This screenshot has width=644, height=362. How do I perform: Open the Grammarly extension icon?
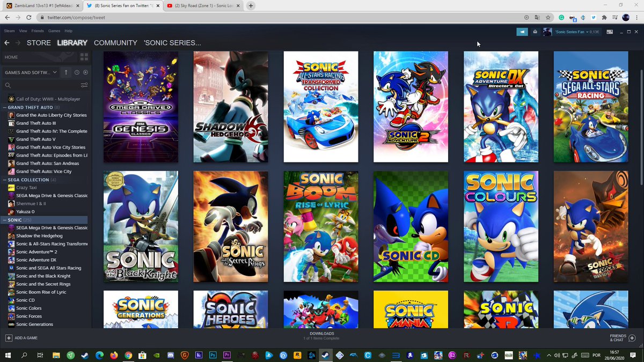tap(561, 18)
